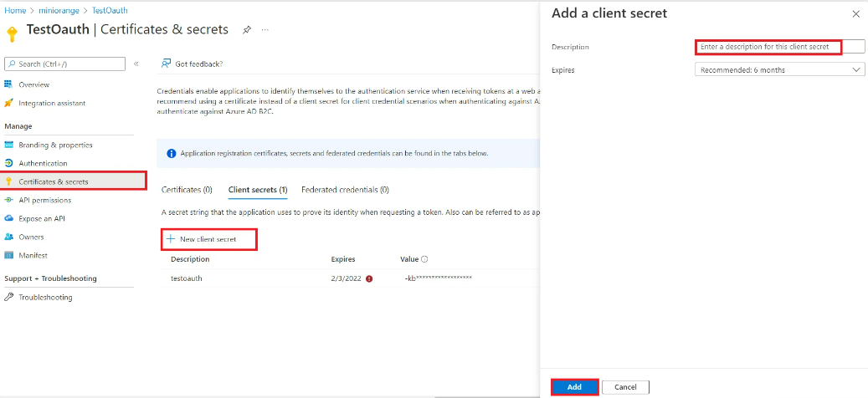Click the API permissions icon
The image size is (868, 398).
coord(8,200)
